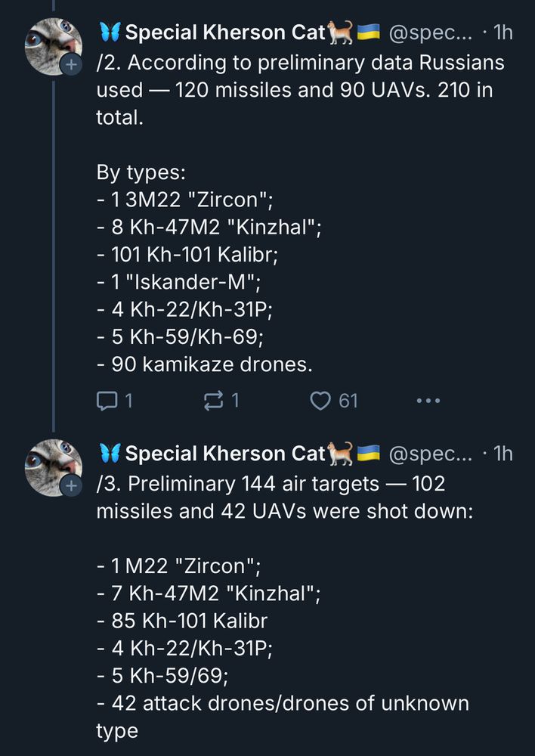This screenshot has width=535, height=756.
Task: Click the @spec... handle on the "/2." post
Action: click(x=431, y=33)
